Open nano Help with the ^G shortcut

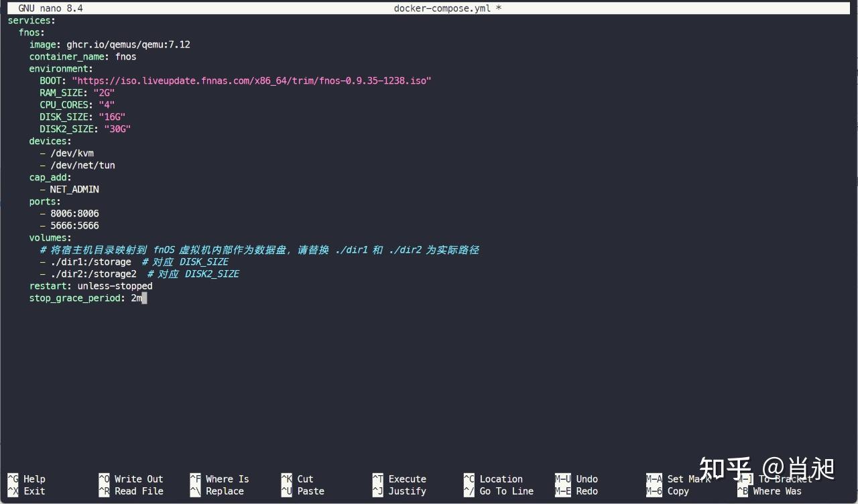(25, 479)
